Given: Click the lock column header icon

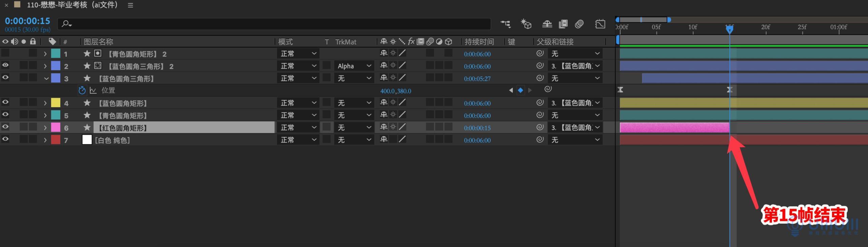Looking at the screenshot, I should [33, 41].
